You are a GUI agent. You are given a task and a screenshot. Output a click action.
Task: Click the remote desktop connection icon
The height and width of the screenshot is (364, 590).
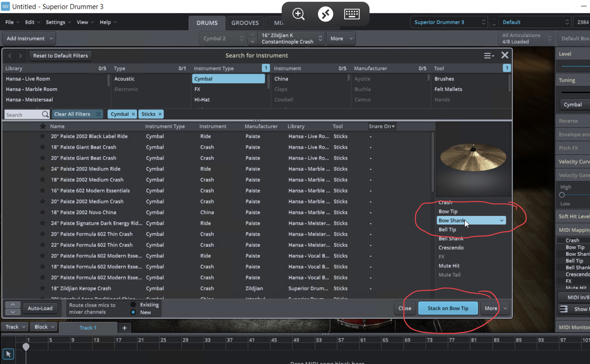[325, 14]
